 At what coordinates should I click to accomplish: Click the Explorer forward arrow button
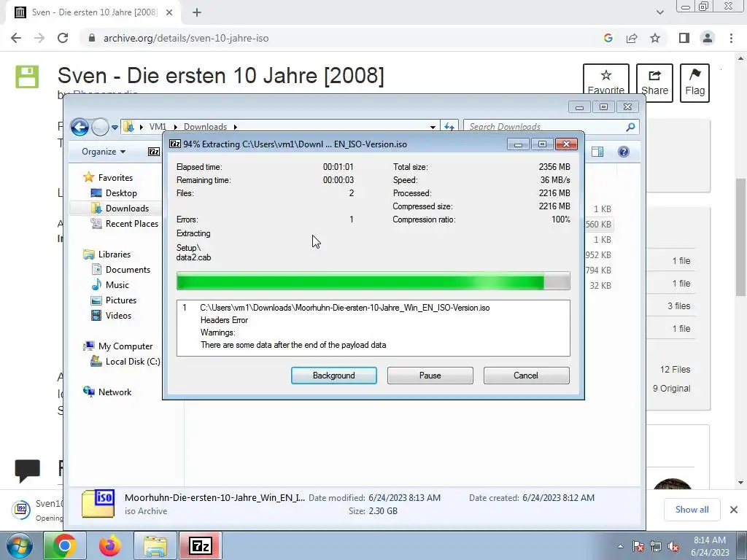click(99, 127)
